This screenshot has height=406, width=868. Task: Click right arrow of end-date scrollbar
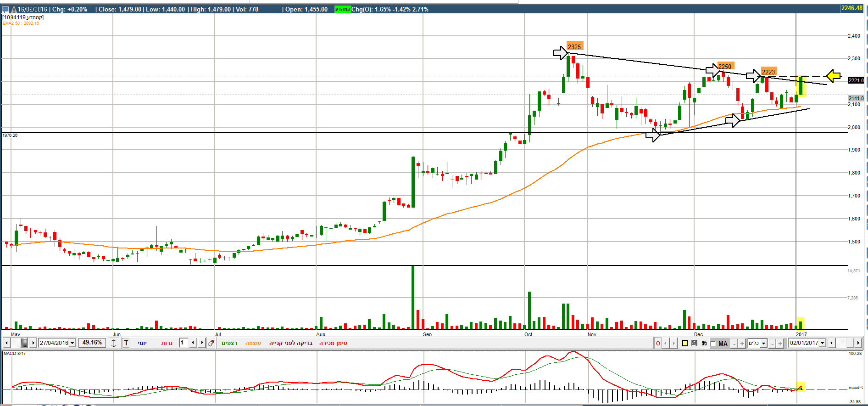pos(858,343)
